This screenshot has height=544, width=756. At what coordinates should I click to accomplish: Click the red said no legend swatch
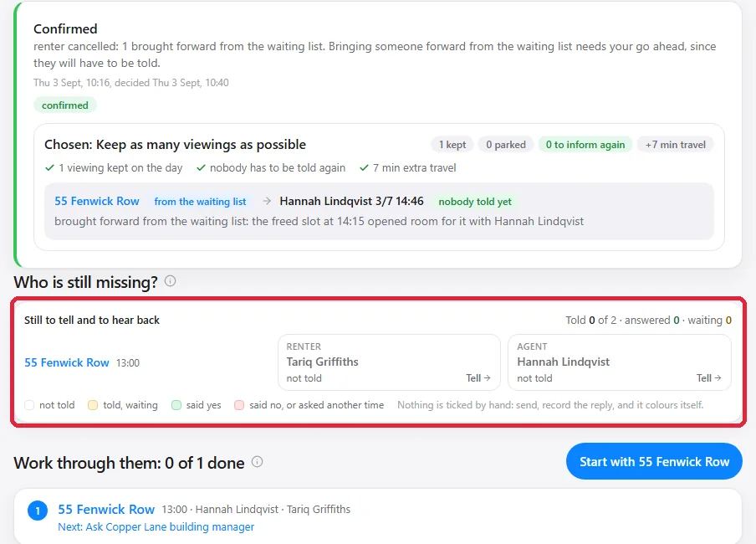pyautogui.click(x=239, y=405)
